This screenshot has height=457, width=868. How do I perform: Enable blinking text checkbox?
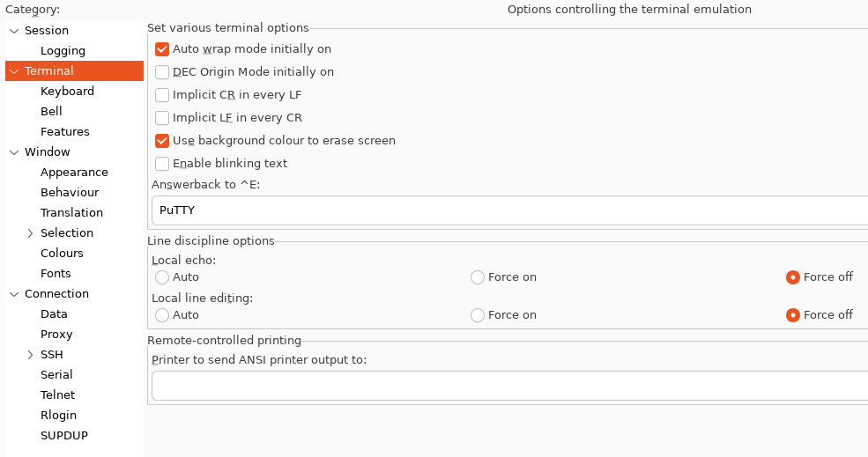coord(162,164)
